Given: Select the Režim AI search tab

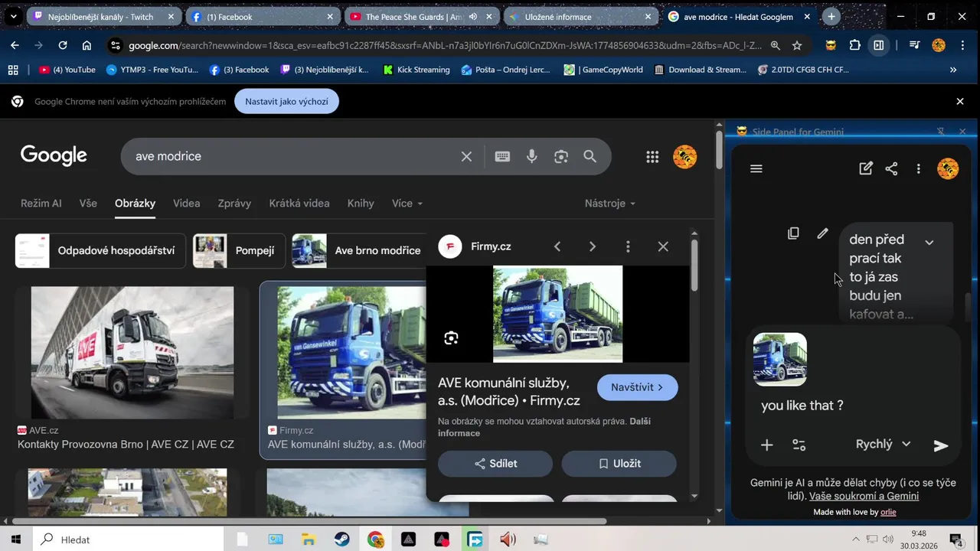Looking at the screenshot, I should pyautogui.click(x=41, y=204).
